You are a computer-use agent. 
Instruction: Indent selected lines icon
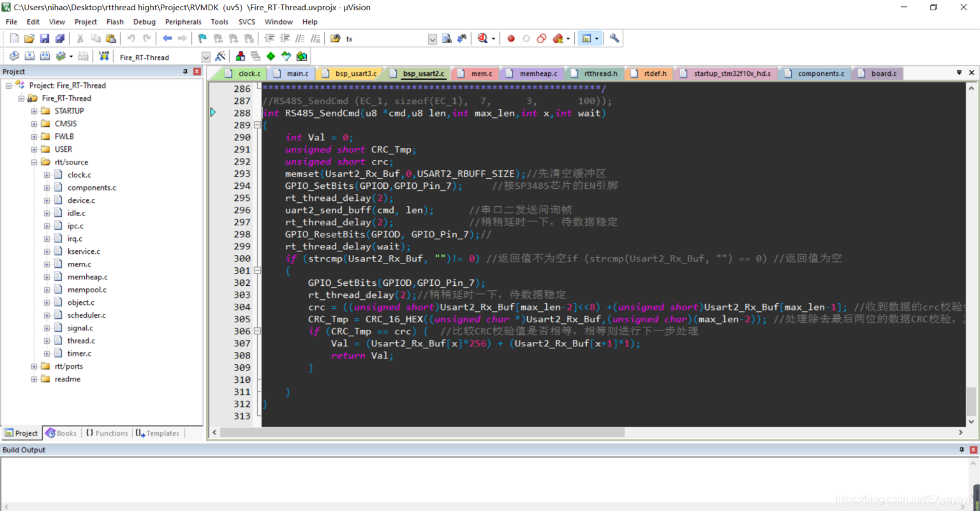tap(270, 38)
